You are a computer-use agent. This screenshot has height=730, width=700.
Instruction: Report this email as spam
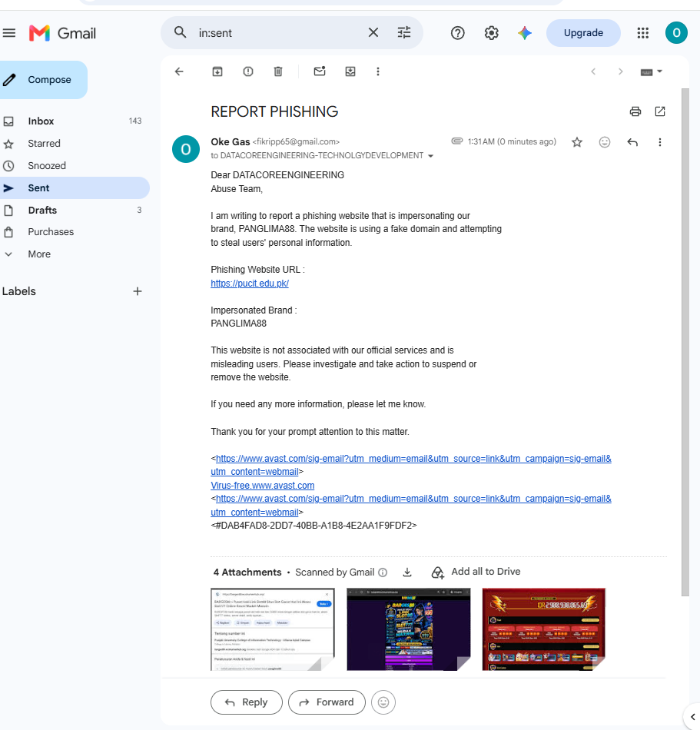(248, 71)
